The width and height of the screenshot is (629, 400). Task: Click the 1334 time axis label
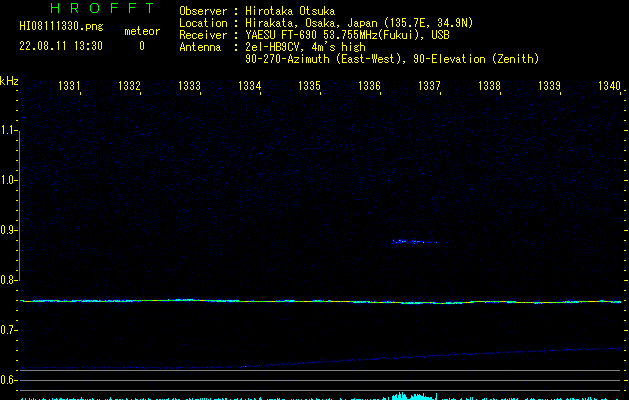(250, 85)
